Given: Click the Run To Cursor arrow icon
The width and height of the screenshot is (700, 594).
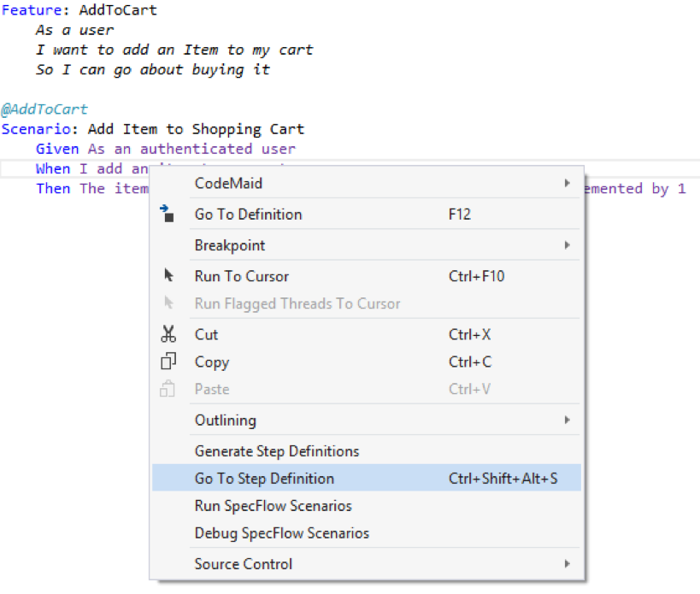Looking at the screenshot, I should tap(168, 276).
